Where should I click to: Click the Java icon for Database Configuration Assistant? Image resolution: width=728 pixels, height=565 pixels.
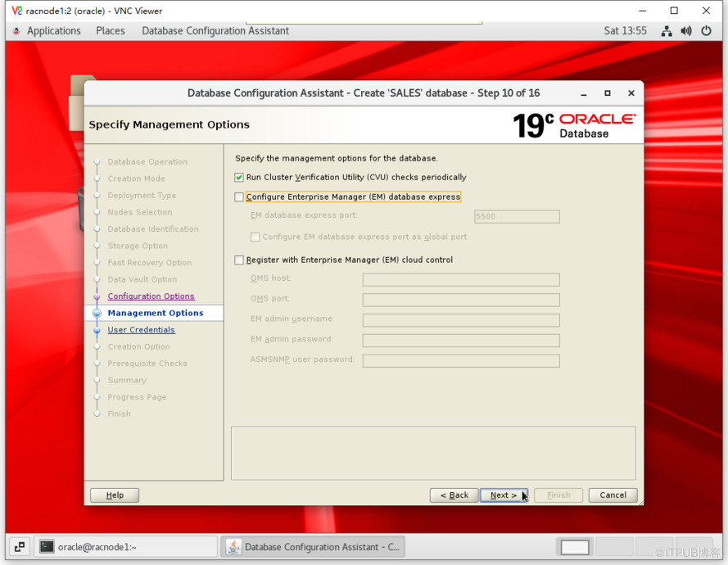(x=233, y=547)
